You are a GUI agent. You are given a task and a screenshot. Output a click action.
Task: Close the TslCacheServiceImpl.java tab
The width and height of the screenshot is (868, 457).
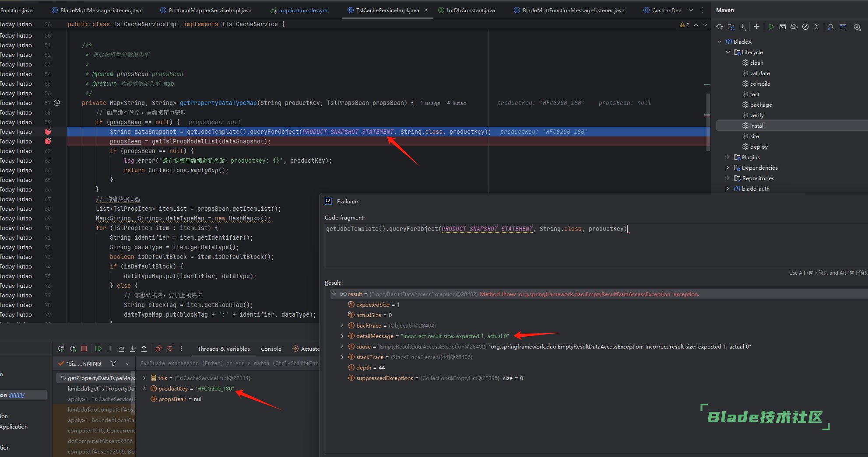(x=426, y=10)
